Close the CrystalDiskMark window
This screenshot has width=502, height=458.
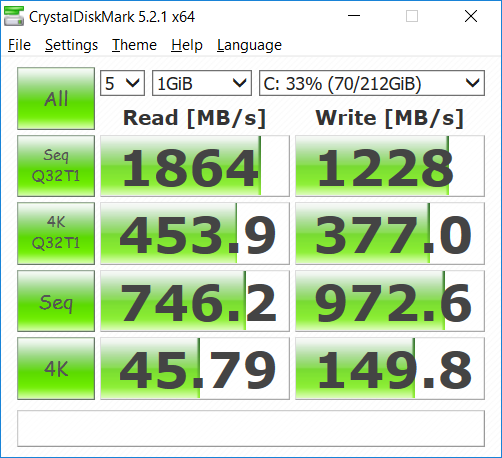coord(471,16)
